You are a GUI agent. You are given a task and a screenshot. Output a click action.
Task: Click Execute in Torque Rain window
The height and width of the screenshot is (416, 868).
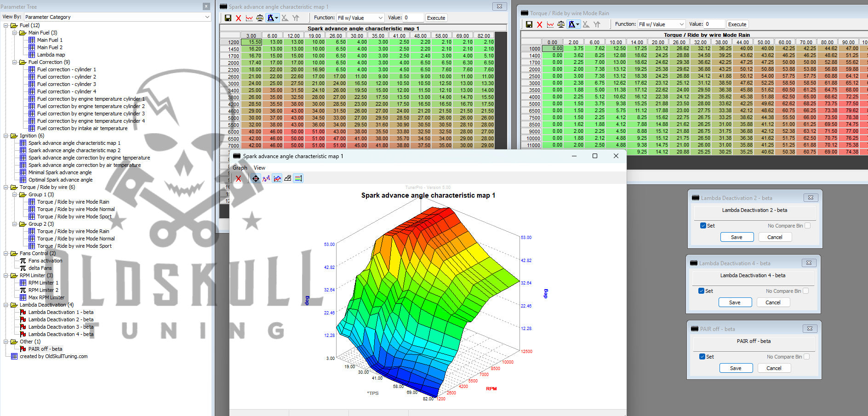[737, 24]
